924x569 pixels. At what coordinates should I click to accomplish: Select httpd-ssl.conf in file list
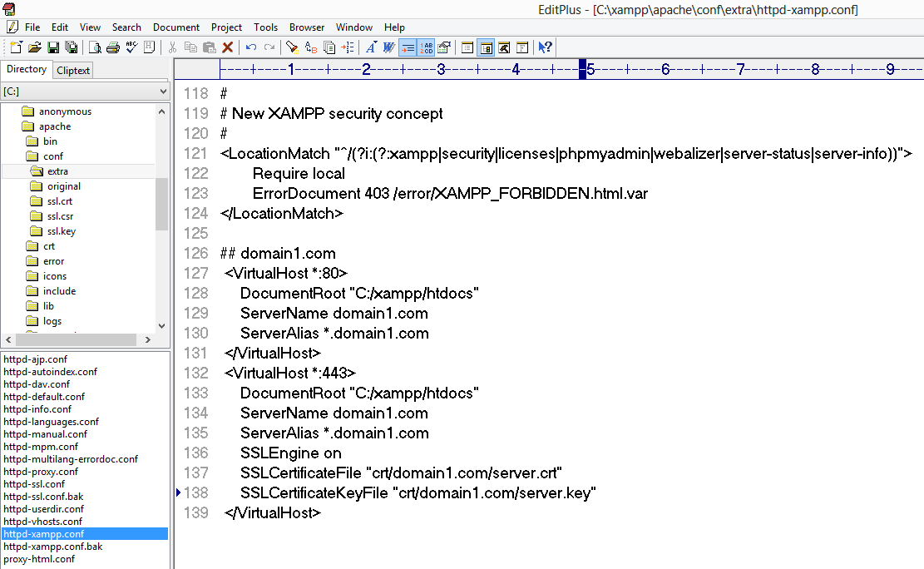pyautogui.click(x=34, y=484)
